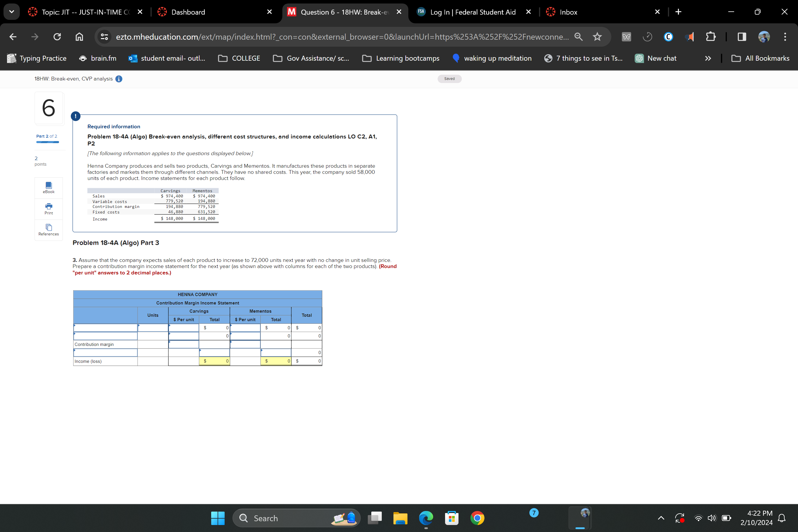The height and width of the screenshot is (532, 798).
Task: Open dropdown in second row label cell
Action: pos(106,336)
